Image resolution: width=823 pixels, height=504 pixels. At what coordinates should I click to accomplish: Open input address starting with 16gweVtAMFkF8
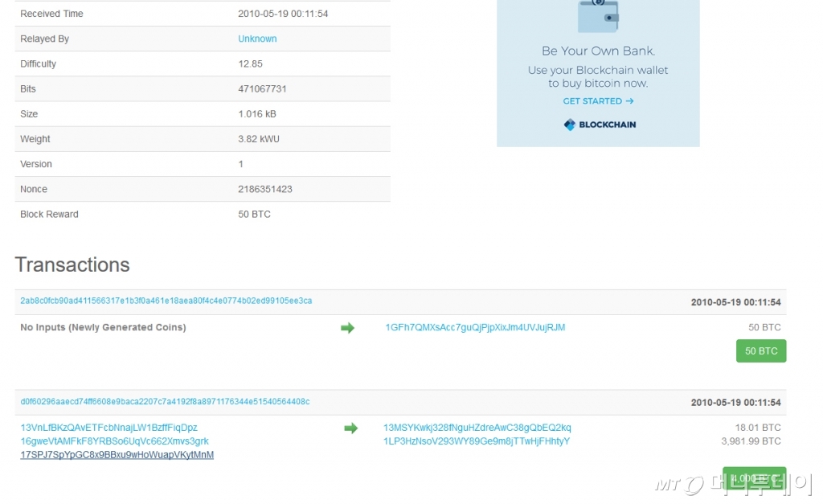click(114, 441)
